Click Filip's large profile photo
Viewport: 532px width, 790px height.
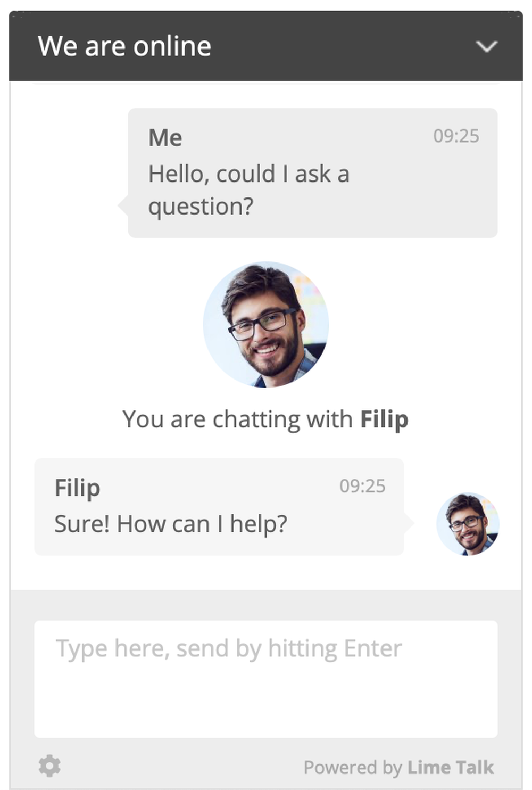point(266,324)
